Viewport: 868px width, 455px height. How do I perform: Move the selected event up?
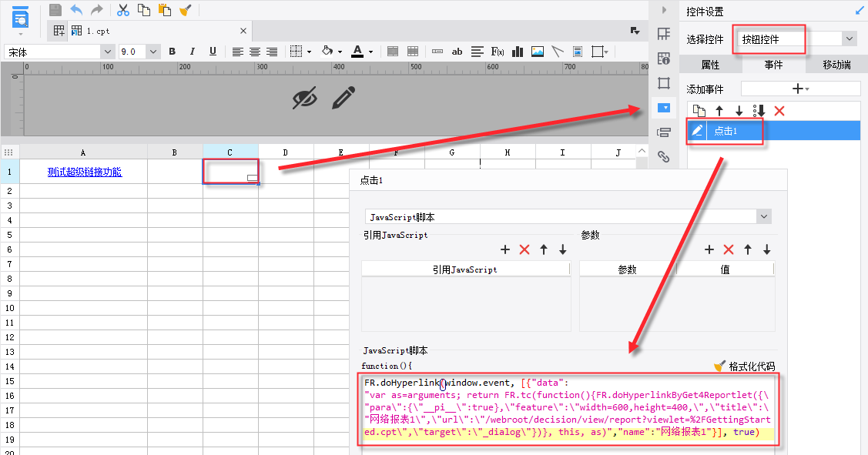pos(719,111)
